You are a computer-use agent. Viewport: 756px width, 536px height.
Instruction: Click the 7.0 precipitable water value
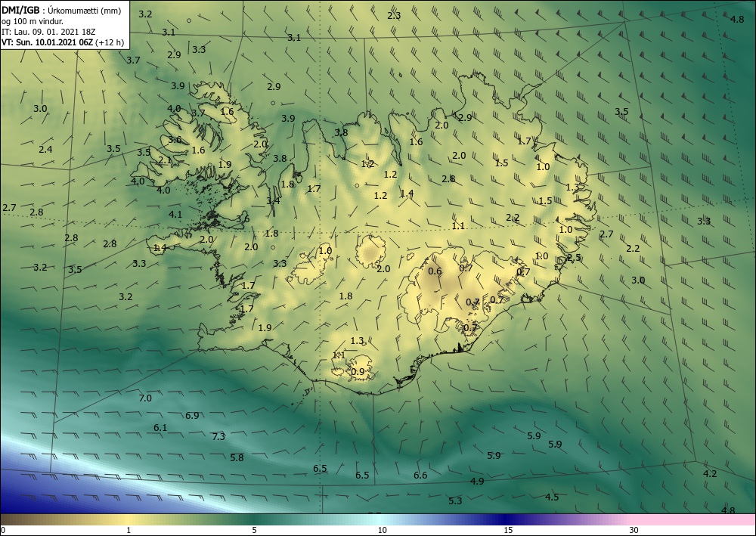145,398
